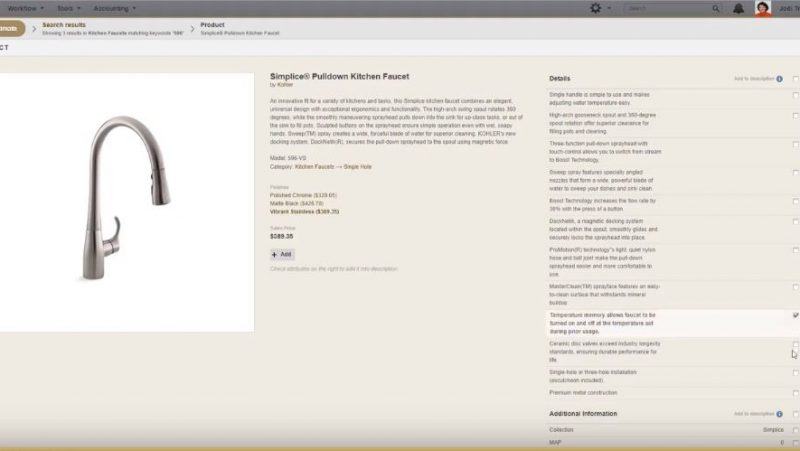The width and height of the screenshot is (800, 451).
Task: Click the faucet product image
Action: pos(127,200)
